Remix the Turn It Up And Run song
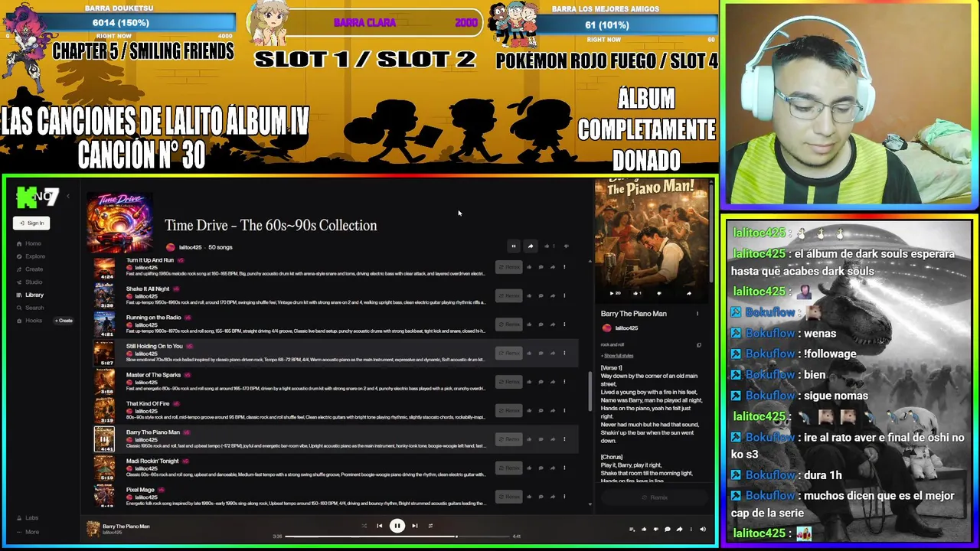 [508, 267]
